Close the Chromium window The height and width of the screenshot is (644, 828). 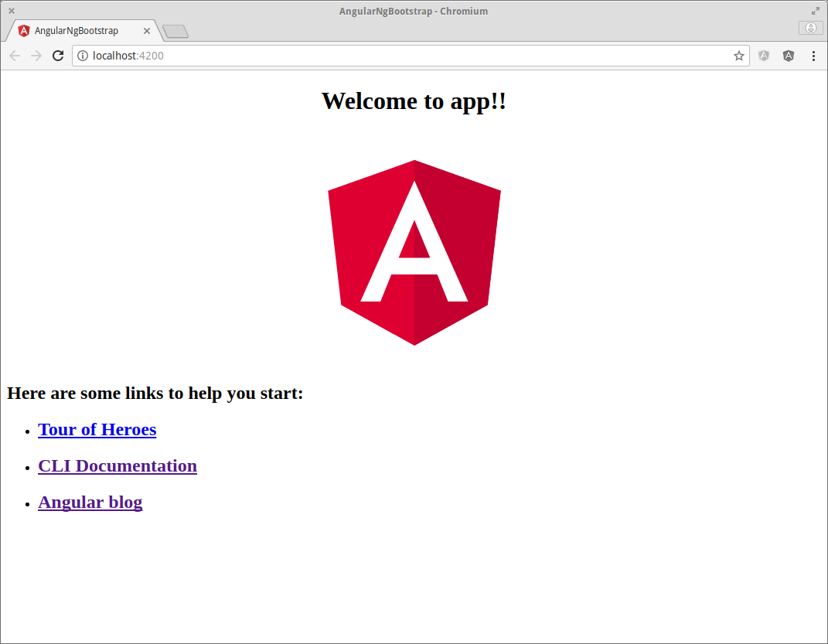pos(11,11)
